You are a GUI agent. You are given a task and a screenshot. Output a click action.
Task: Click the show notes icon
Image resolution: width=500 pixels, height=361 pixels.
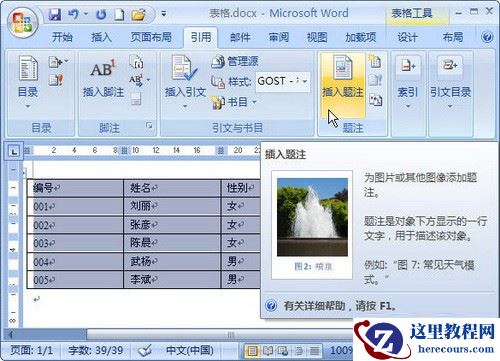[136, 99]
